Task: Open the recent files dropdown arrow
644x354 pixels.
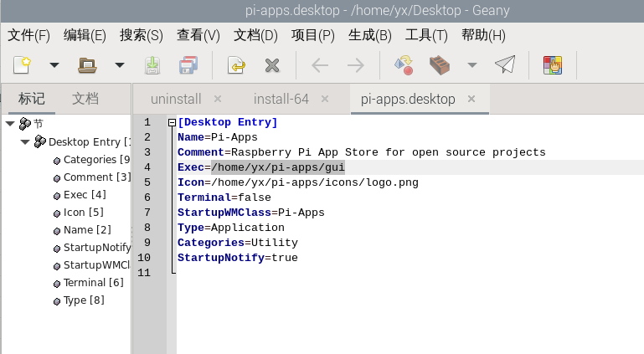Action: point(119,65)
